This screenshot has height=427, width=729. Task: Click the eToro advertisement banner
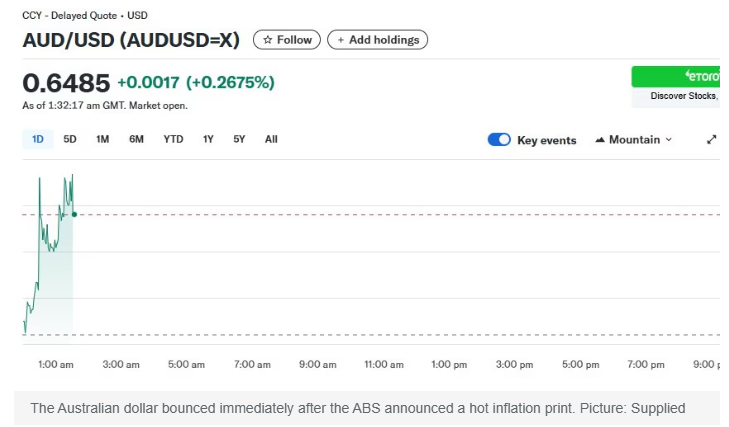(x=676, y=77)
